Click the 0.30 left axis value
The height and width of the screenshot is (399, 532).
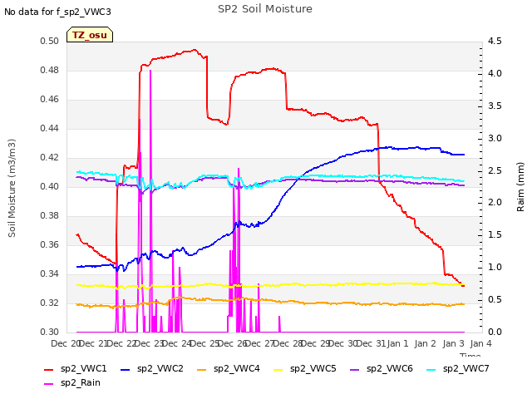pyautogui.click(x=50, y=332)
